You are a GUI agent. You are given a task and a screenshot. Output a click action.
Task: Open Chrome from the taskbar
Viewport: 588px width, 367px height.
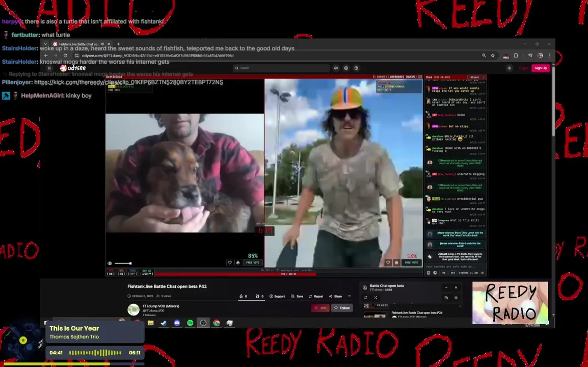[217, 323]
